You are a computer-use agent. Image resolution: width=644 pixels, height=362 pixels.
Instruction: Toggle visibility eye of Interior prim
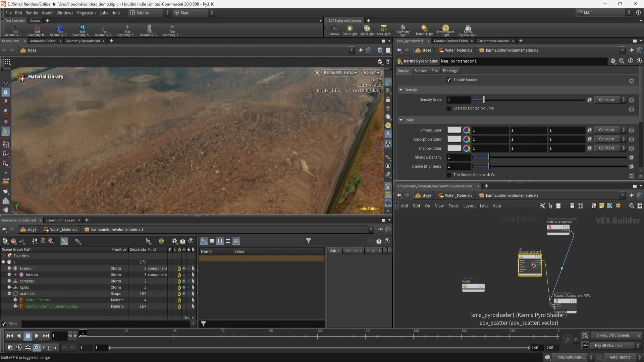pos(184,275)
